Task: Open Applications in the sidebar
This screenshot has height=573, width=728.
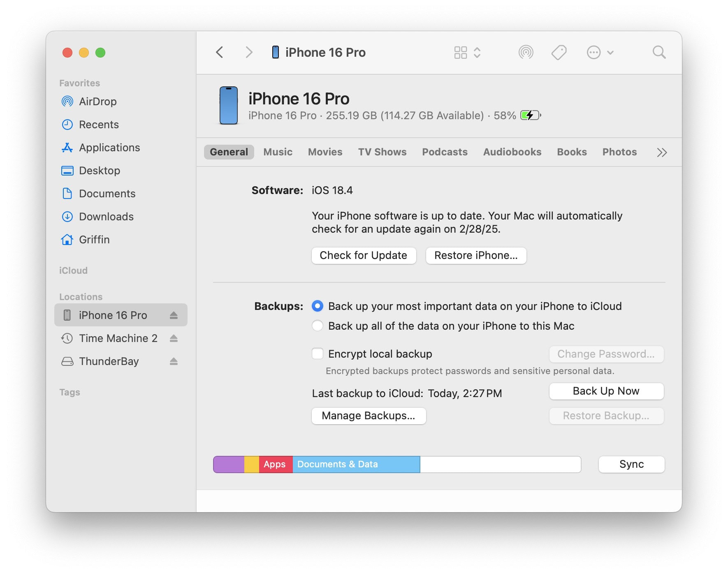Action: tap(109, 148)
